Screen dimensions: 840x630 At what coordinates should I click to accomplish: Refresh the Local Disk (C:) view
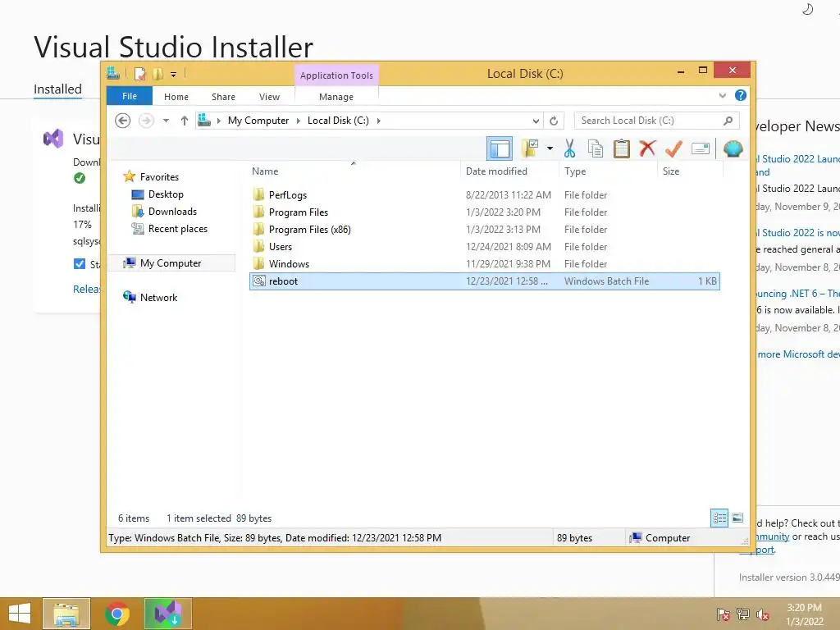(554, 121)
